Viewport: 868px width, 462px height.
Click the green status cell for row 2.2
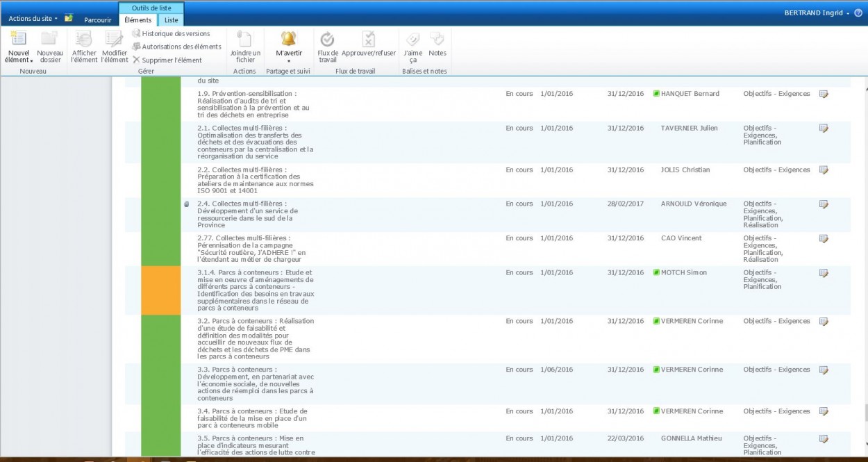[161, 180]
